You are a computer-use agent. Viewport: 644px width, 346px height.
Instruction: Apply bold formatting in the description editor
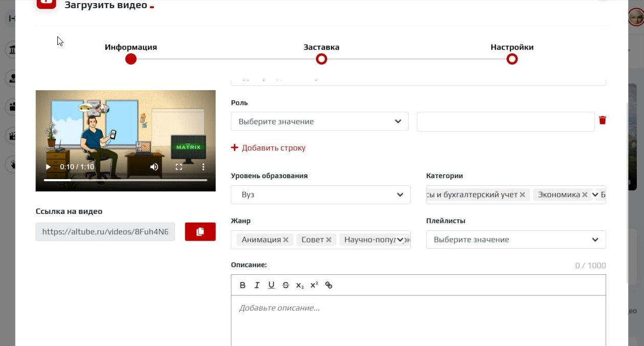click(x=242, y=285)
